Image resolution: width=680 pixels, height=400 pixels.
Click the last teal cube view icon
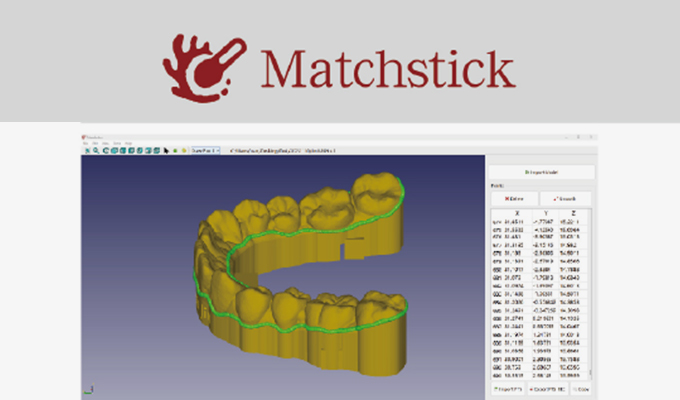(157, 151)
